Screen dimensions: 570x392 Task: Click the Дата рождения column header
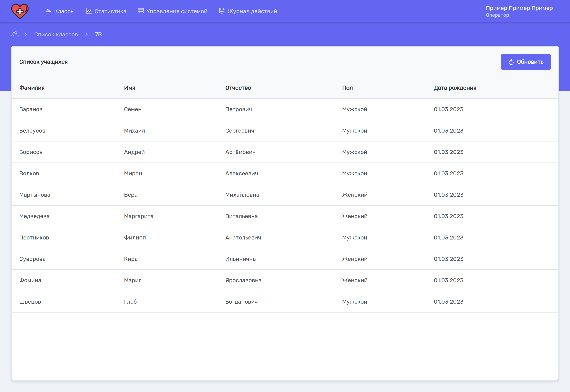coord(455,88)
